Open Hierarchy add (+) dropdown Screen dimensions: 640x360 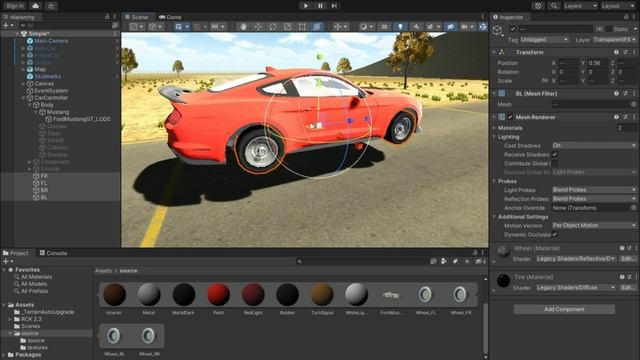pos(8,25)
